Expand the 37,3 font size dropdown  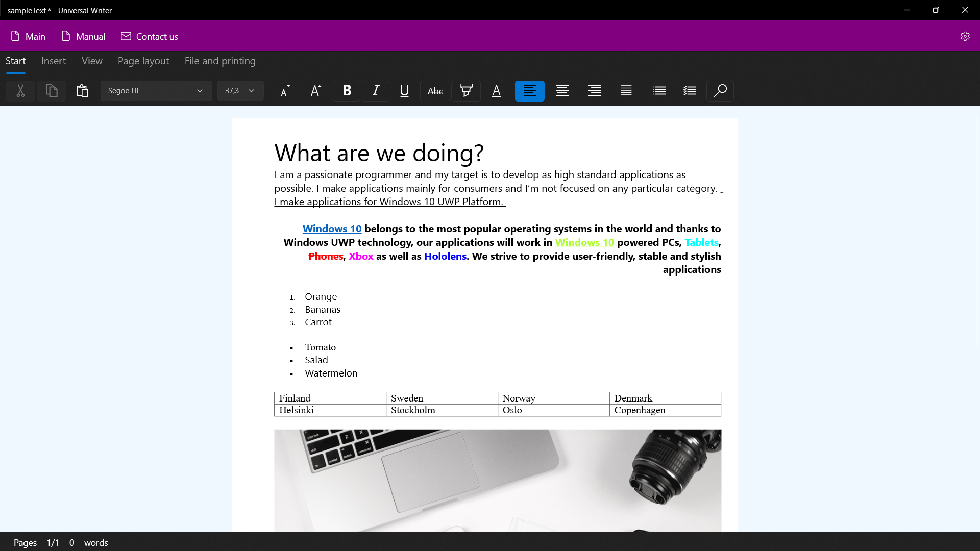point(240,91)
